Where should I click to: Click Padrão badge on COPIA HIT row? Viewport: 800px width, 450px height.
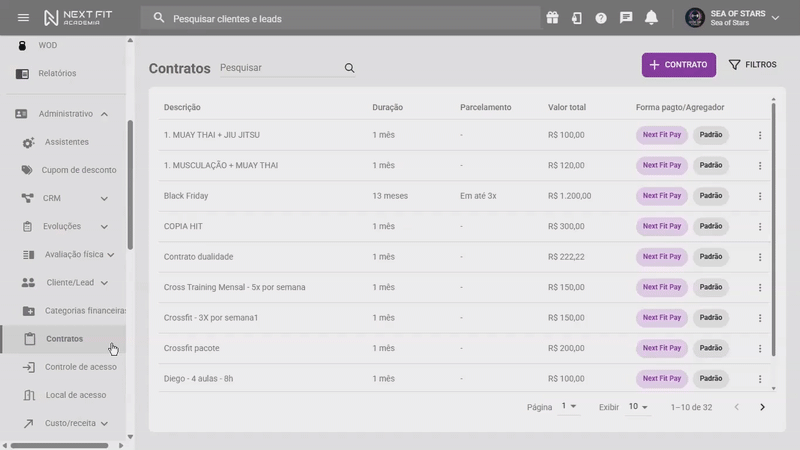711,226
